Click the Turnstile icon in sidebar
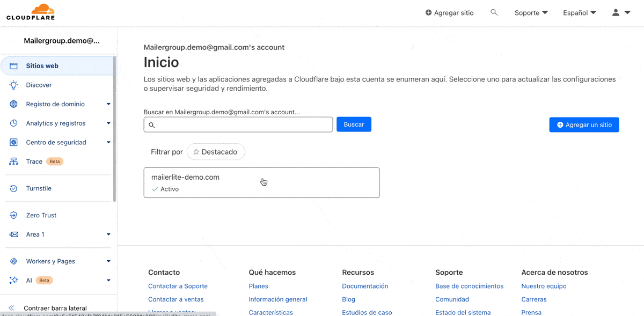 tap(14, 188)
